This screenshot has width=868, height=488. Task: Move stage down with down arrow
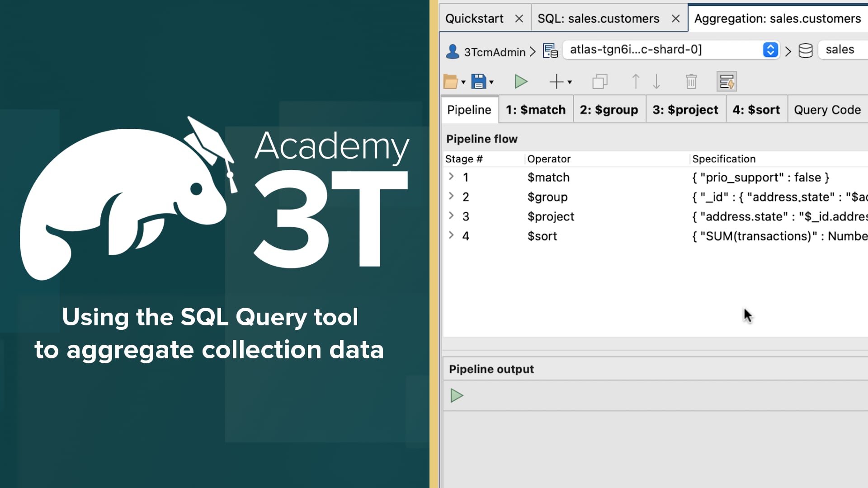click(x=656, y=82)
